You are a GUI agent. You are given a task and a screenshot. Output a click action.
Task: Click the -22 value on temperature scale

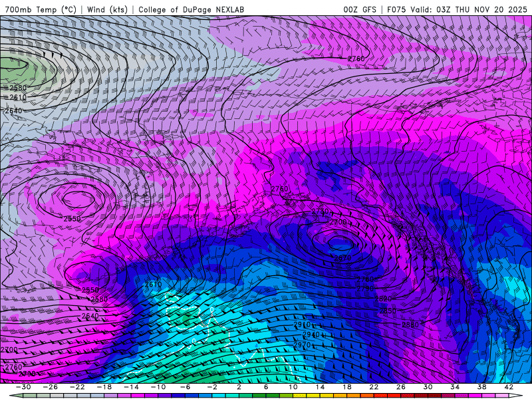coord(77,387)
